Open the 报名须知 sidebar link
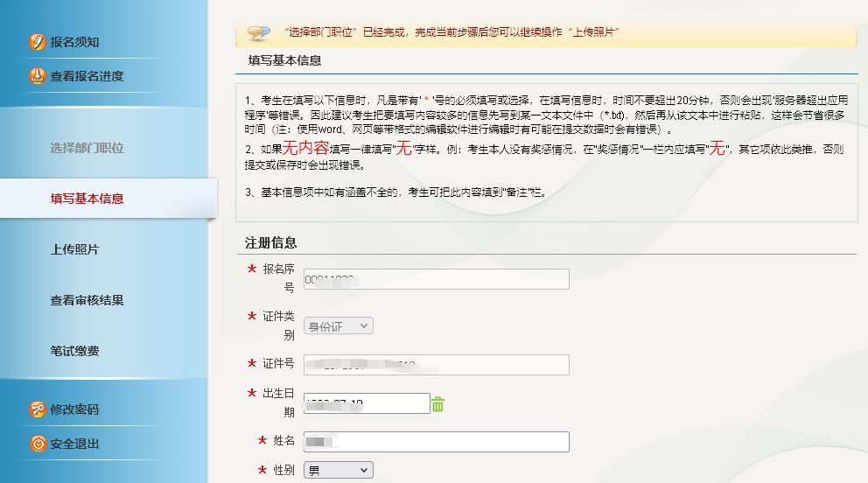 pyautogui.click(x=74, y=42)
